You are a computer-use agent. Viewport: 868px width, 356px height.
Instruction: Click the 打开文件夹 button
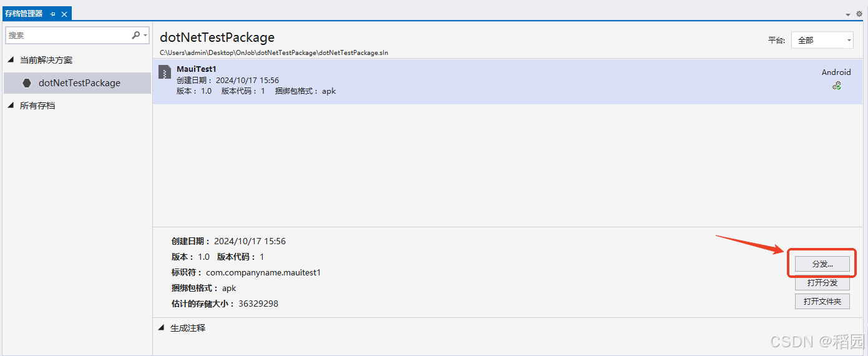822,302
